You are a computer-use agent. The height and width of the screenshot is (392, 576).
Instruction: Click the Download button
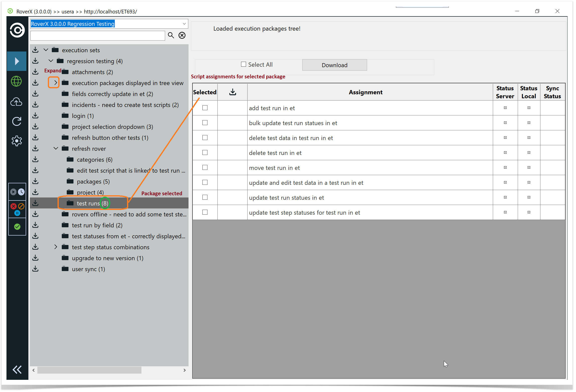(x=334, y=65)
